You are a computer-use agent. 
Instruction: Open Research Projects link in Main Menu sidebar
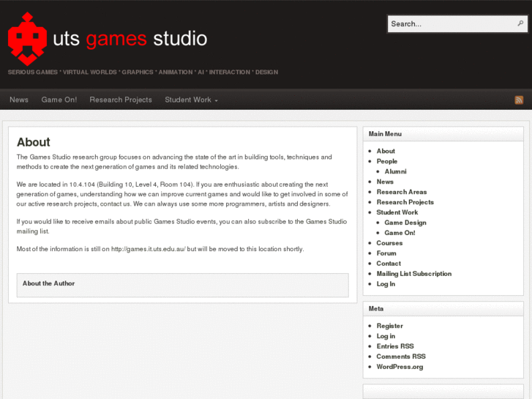405,202
